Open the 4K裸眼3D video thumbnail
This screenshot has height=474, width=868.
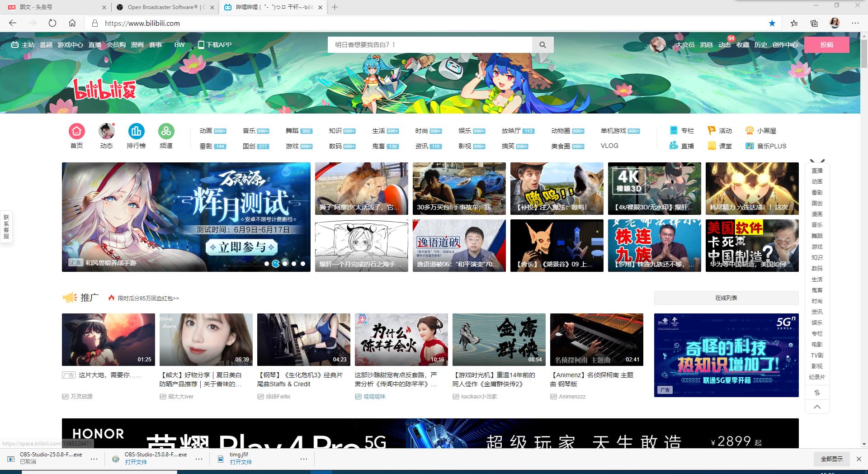pyautogui.click(x=655, y=189)
